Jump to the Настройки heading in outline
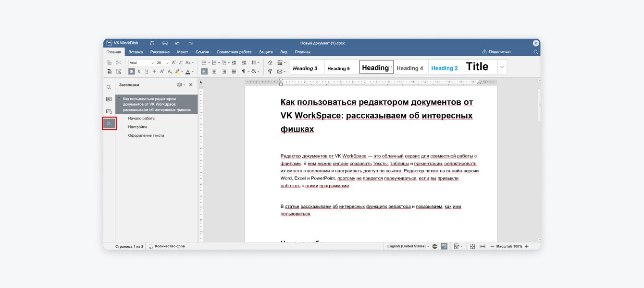This screenshot has width=644, height=288. [137, 127]
